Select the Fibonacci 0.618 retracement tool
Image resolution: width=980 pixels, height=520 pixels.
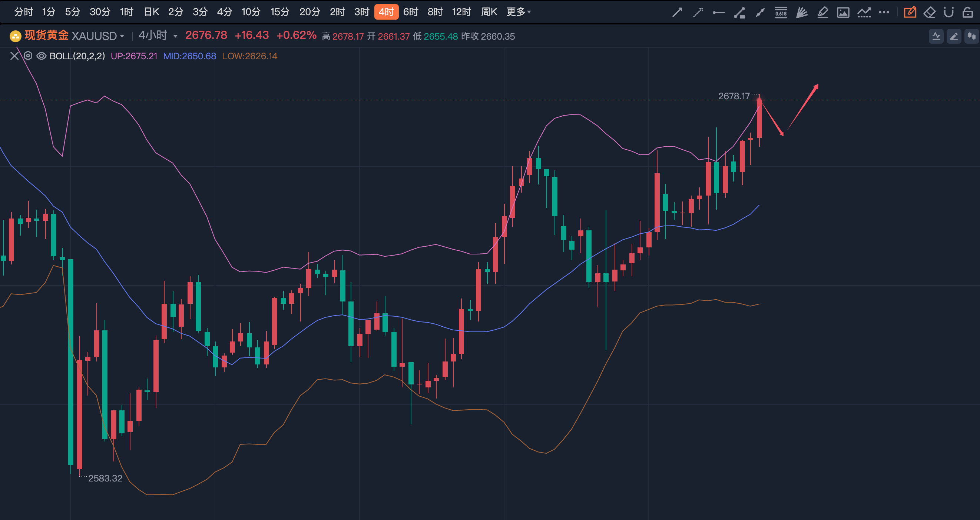coord(781,13)
